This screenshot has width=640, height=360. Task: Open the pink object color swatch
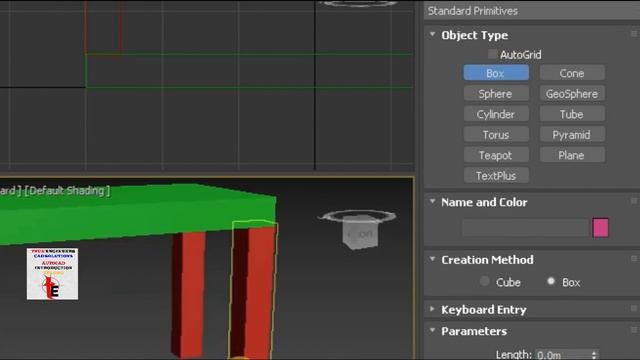600,228
